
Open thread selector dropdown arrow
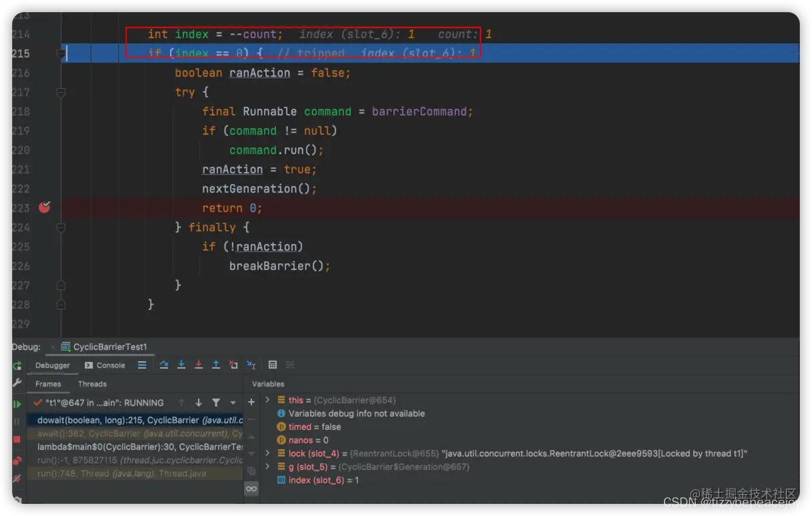(x=233, y=403)
